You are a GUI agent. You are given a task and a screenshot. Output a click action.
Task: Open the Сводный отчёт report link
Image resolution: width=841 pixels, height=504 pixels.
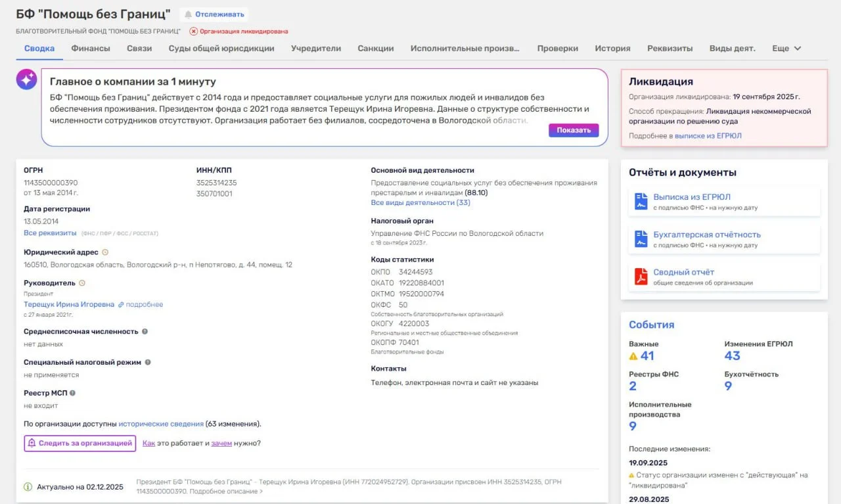pyautogui.click(x=683, y=272)
